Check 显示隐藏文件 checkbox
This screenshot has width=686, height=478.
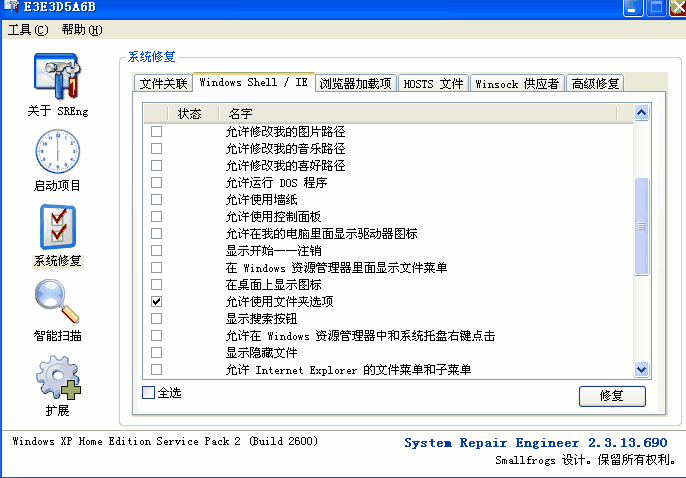[x=156, y=352]
